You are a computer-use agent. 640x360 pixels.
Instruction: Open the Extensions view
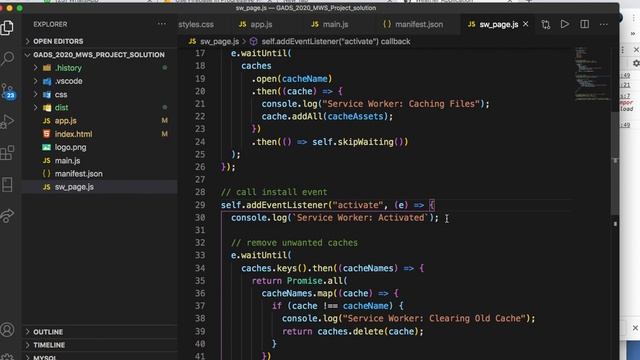pyautogui.click(x=7, y=153)
